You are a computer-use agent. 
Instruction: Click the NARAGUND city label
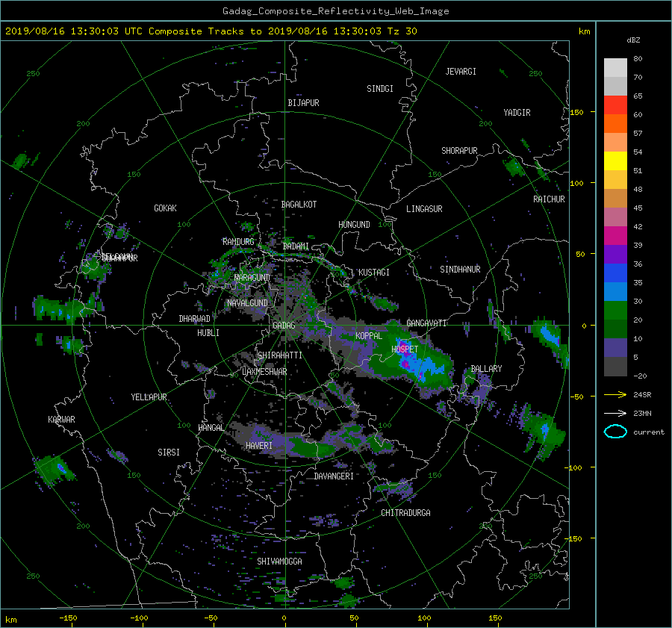pos(252,277)
